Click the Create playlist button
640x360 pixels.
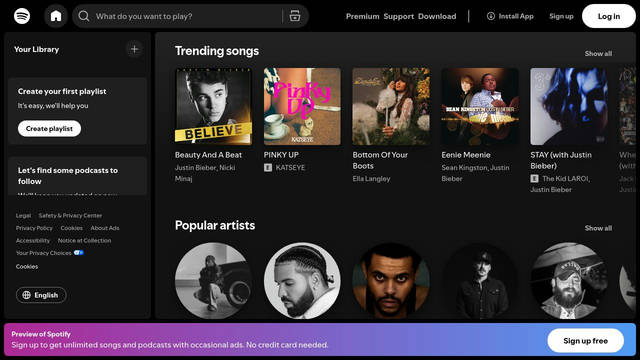pyautogui.click(x=49, y=129)
